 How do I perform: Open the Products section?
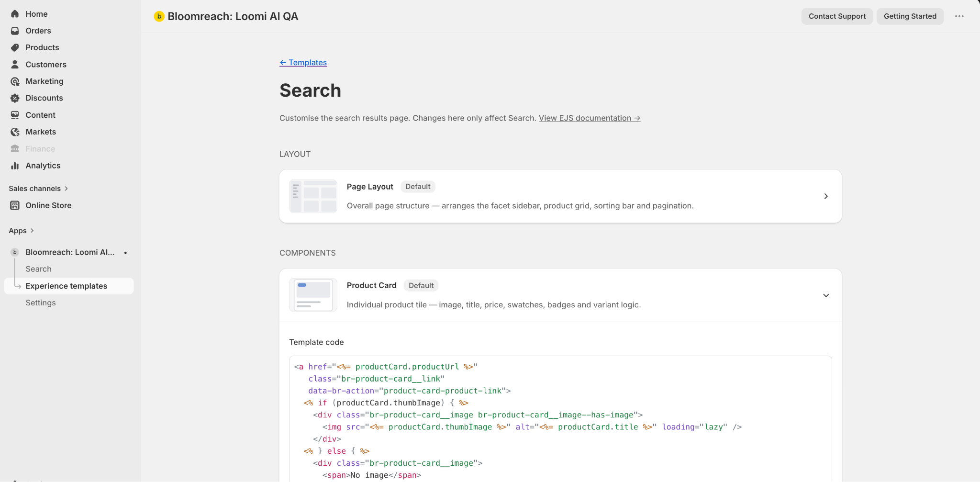pos(42,47)
